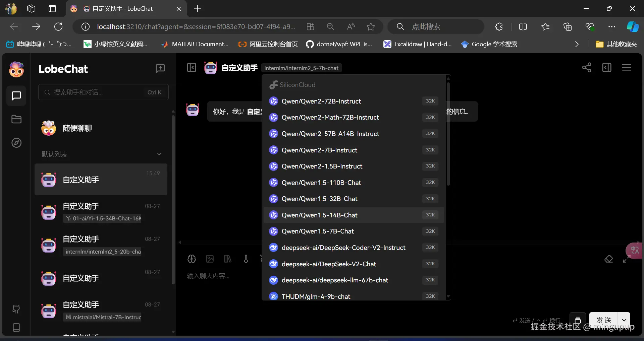Image resolution: width=644 pixels, height=341 pixels.
Task: Select model Qwen/Qwen2-Math-72B-Instruct
Action: tap(354, 118)
